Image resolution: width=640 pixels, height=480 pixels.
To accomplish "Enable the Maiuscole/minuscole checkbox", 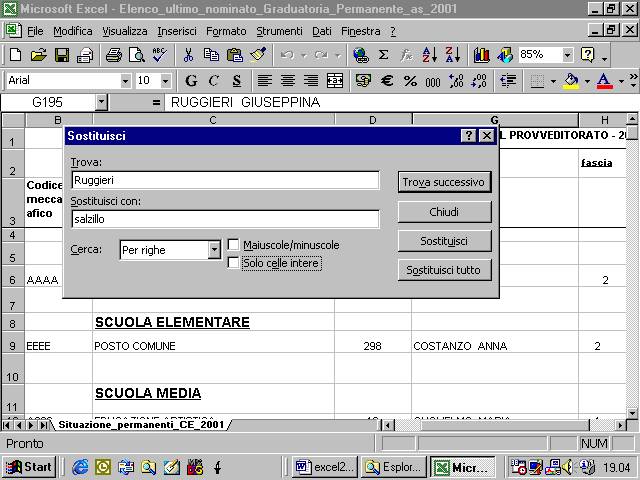I will (233, 245).
